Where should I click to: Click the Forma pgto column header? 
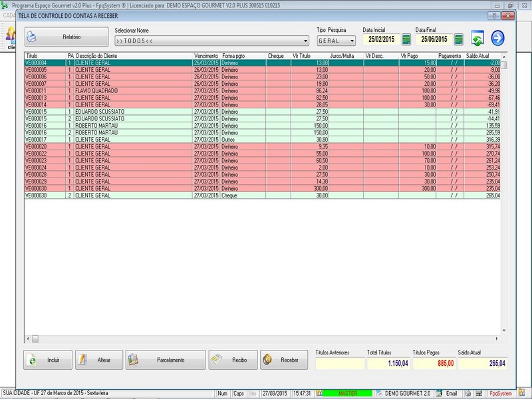pos(243,56)
